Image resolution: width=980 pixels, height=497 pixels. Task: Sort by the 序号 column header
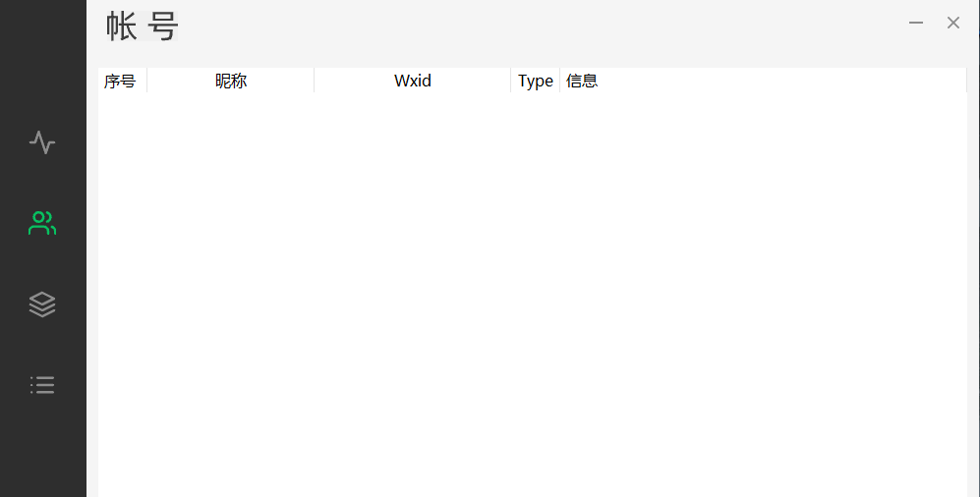pos(120,82)
